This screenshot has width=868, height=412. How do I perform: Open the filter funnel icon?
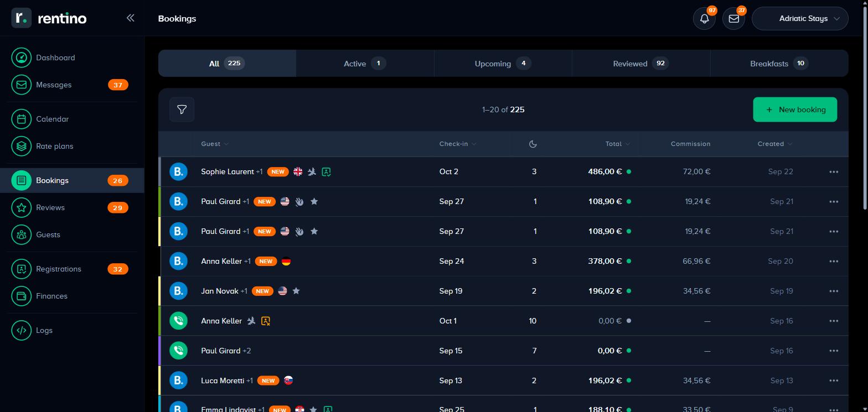182,109
